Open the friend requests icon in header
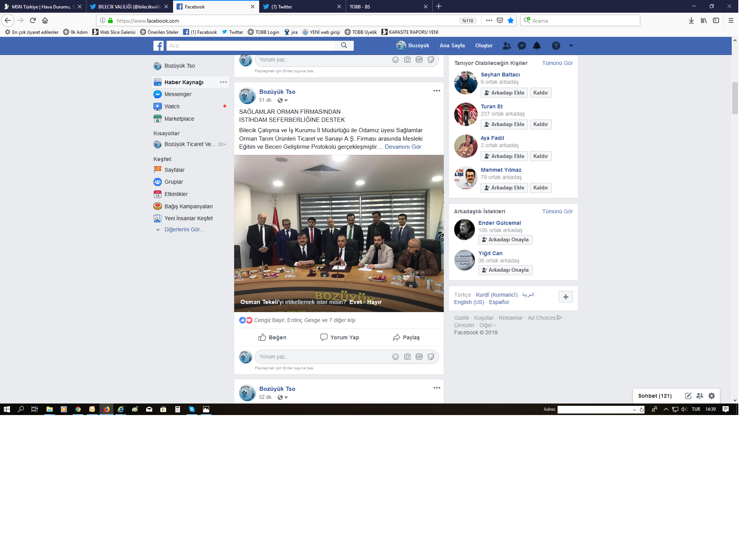 [507, 46]
